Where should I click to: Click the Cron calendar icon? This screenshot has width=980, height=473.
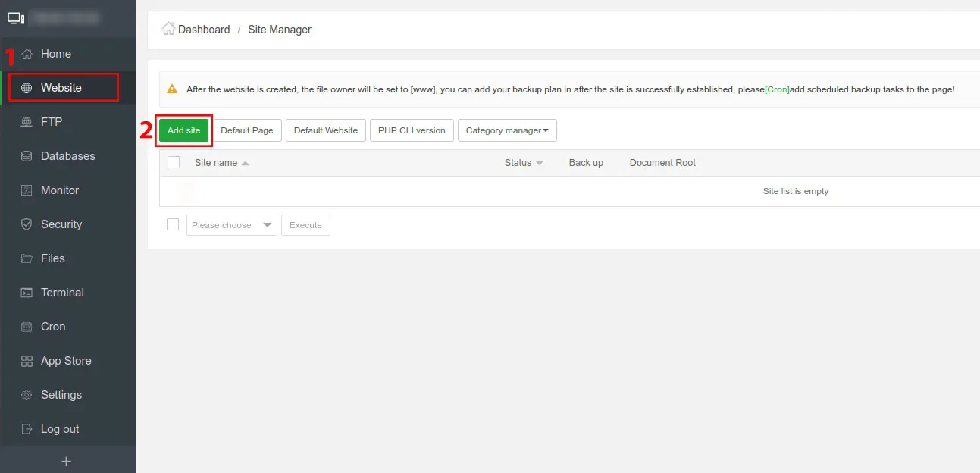[x=27, y=327]
